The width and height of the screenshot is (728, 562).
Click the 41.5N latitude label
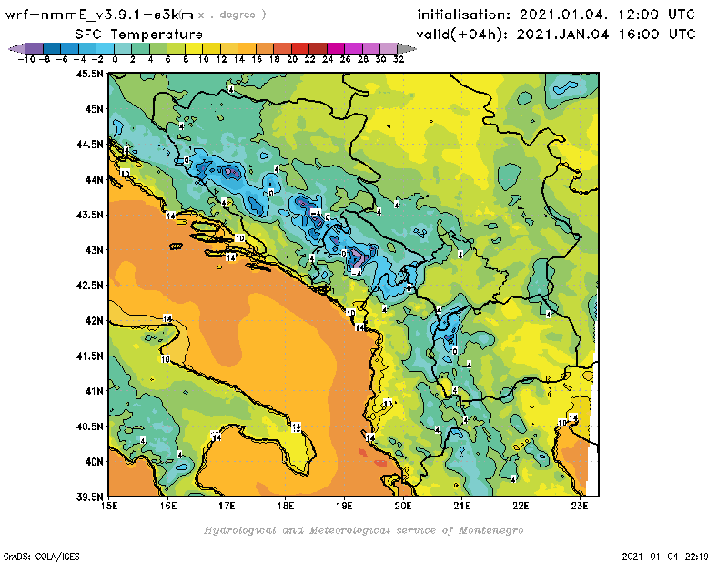(89, 356)
